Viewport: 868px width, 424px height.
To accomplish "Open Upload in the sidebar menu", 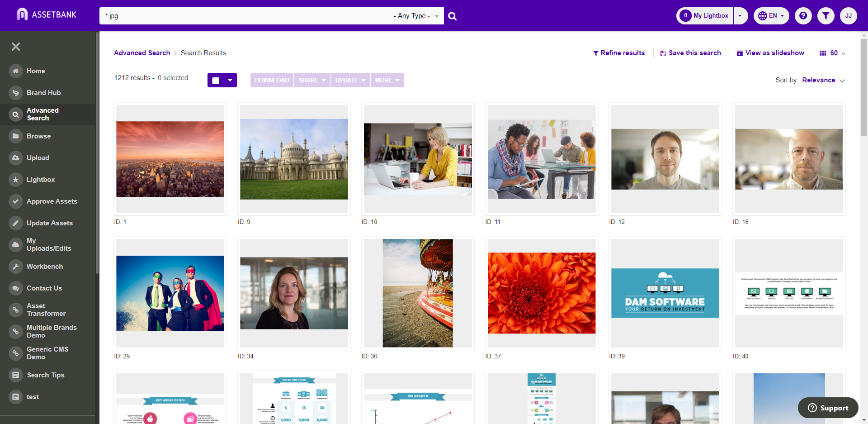I will pos(38,158).
